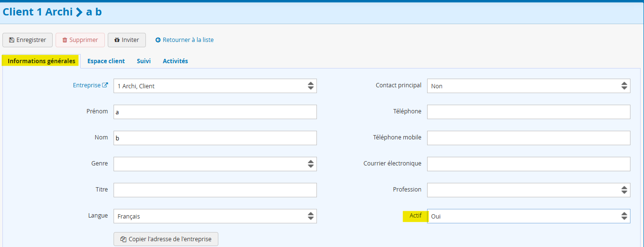
Task: Switch to the Suivi tab
Action: tap(143, 61)
